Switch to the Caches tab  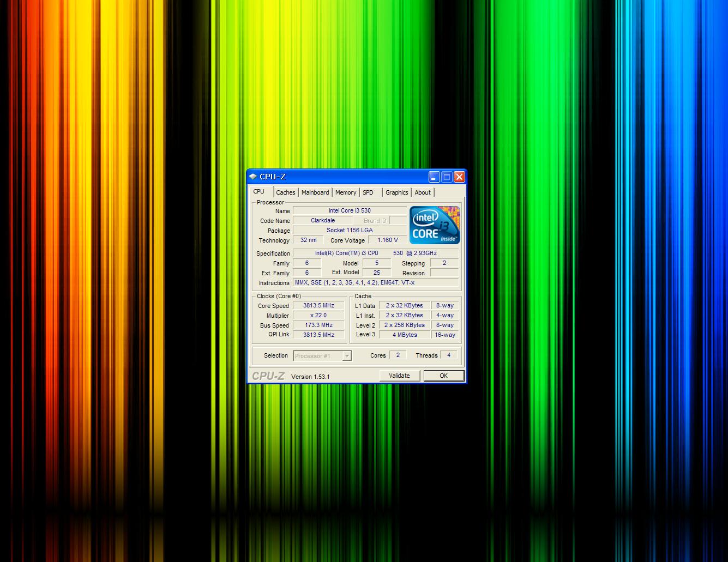pyautogui.click(x=285, y=192)
